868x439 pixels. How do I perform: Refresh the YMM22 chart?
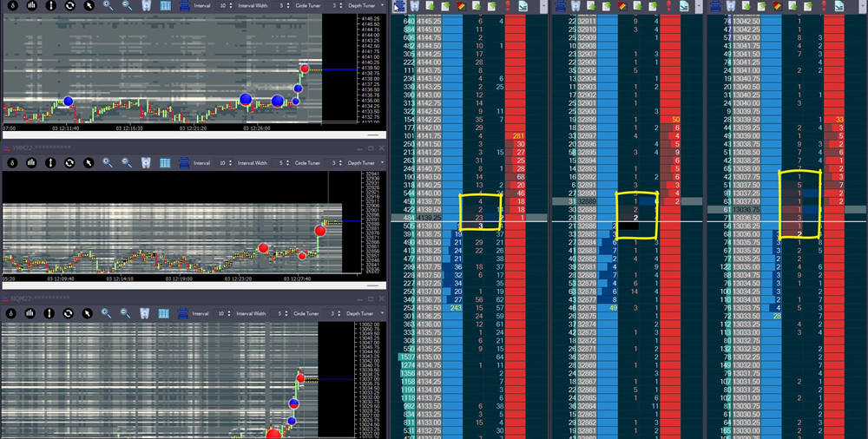tap(69, 163)
